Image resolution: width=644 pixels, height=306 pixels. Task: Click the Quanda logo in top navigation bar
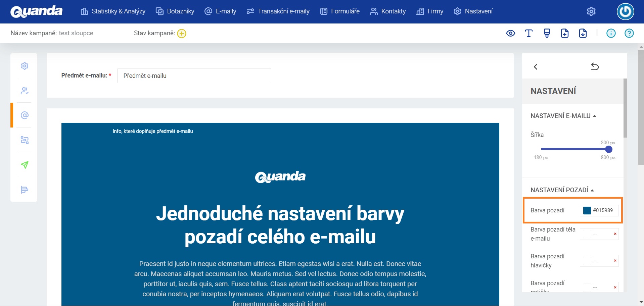pyautogui.click(x=36, y=11)
